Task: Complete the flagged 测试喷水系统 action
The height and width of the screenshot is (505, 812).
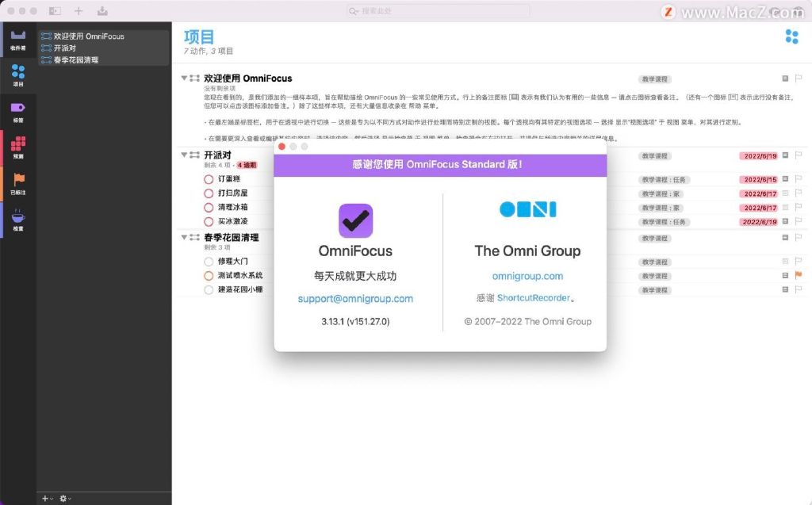Action: tap(209, 276)
